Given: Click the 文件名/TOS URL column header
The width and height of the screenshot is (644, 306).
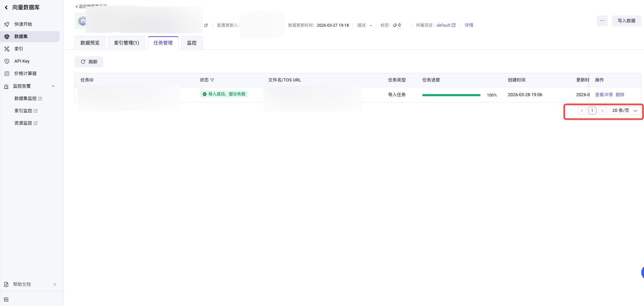Looking at the screenshot, I should [x=285, y=80].
